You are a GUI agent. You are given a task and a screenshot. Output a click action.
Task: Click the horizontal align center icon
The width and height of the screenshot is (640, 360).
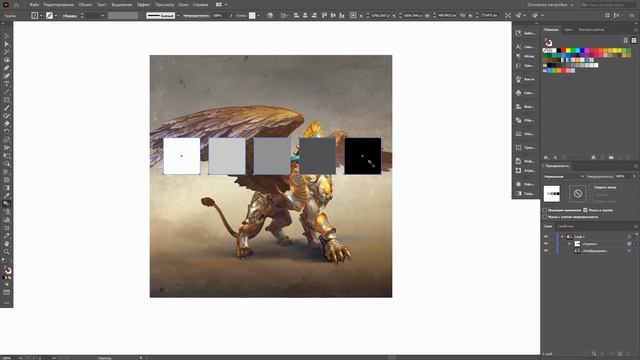coord(305,16)
